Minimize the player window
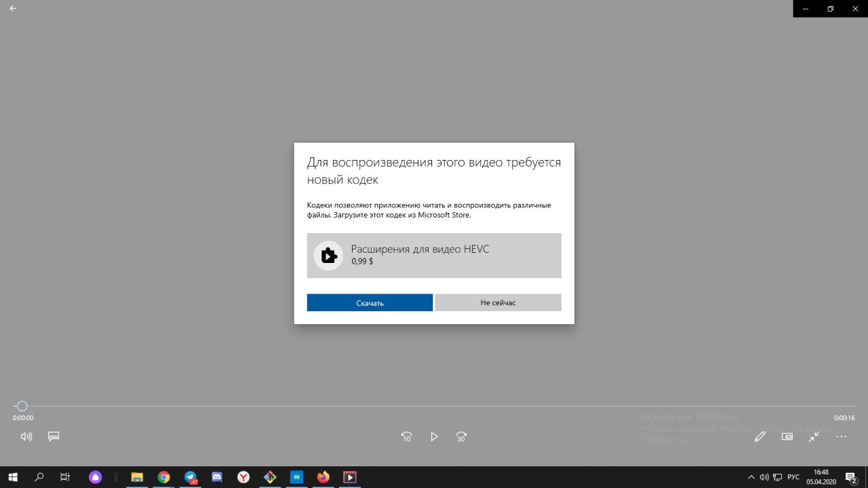 pos(806,9)
